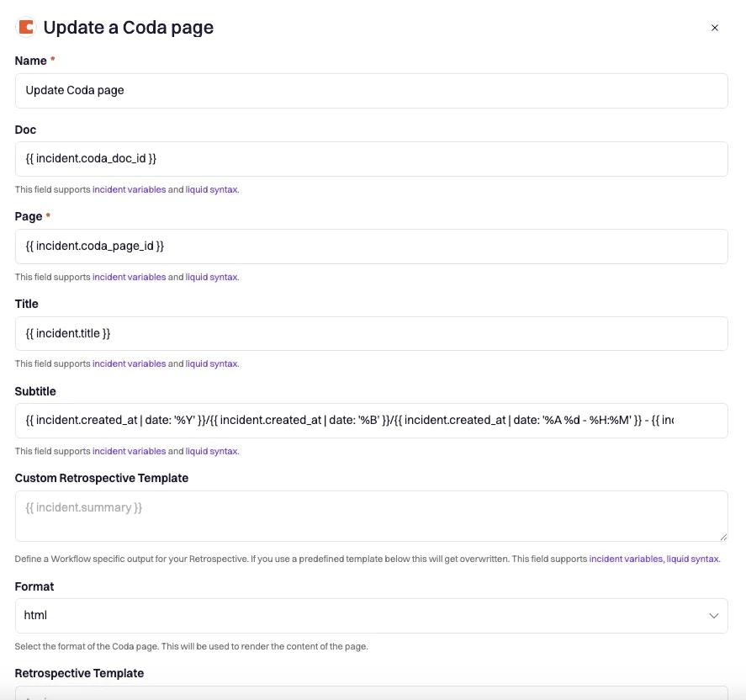Click the Title field label
Screen dimensions: 746x700
pos(26,304)
